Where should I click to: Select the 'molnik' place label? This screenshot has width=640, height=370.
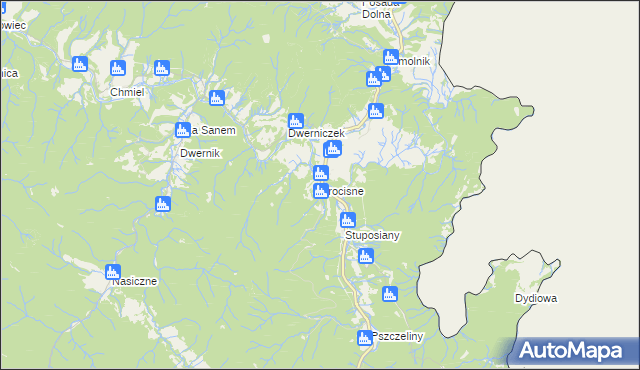pyautogui.click(x=414, y=61)
